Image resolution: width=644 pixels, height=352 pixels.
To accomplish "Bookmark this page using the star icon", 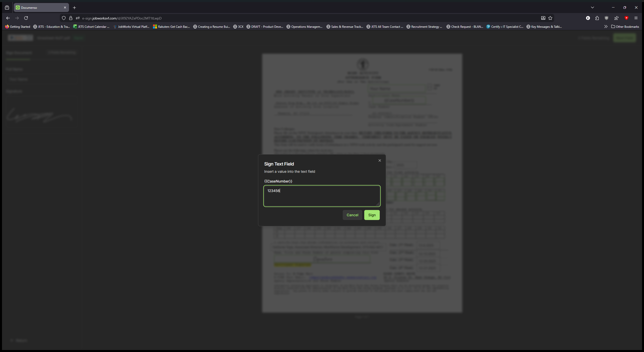I will [x=550, y=18].
